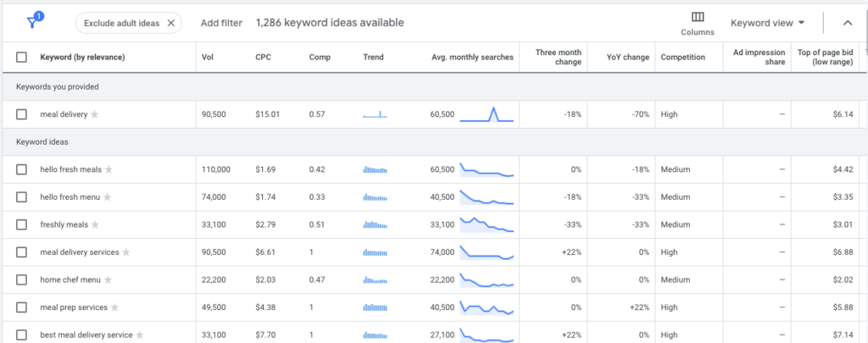
Task: Click the Exclude adult ideas filter chip
Action: 123,23
